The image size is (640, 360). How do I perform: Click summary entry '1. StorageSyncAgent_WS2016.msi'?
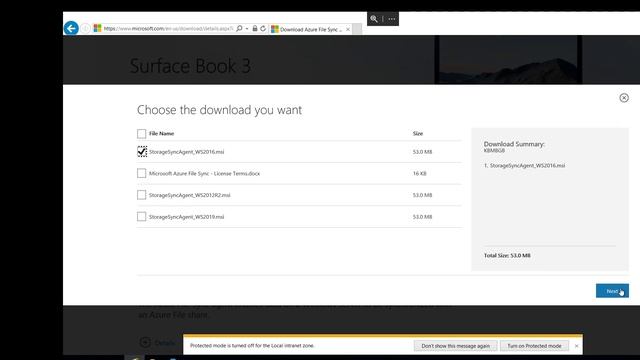pos(524,166)
